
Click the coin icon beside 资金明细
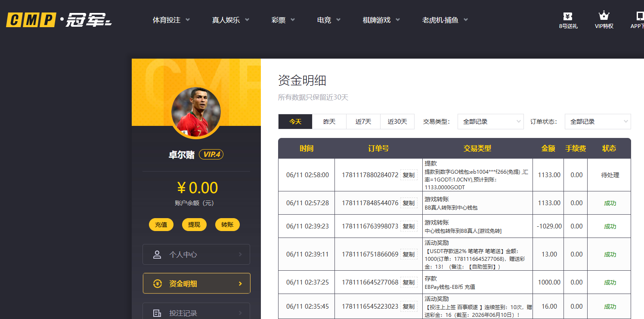click(x=158, y=284)
